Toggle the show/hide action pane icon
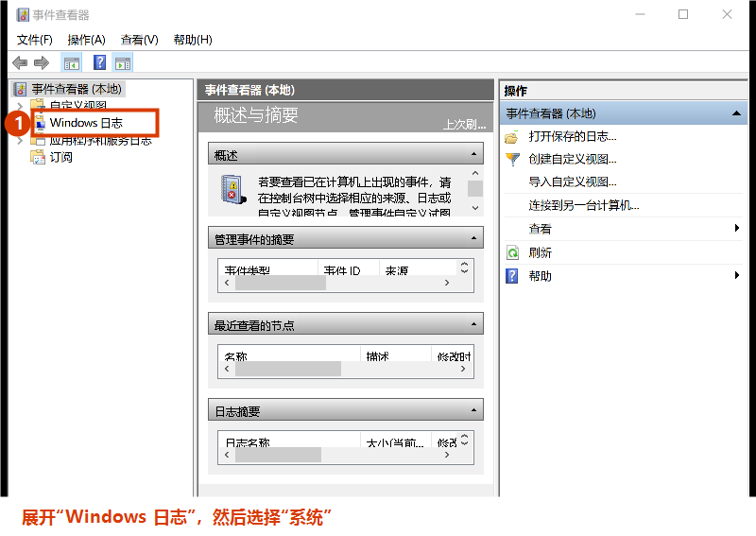756x536 pixels. (123, 62)
